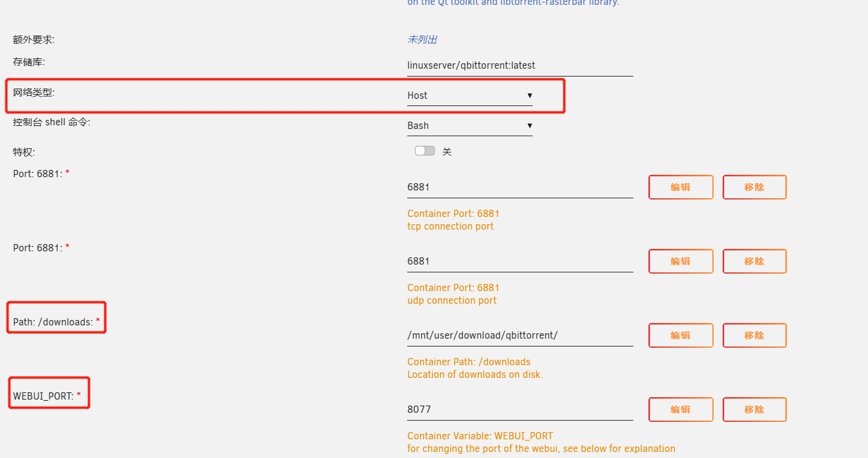Screen dimensions: 868x458
Task: Expand the 控制台 shell 命令 Bash dropdown
Action: coord(469,125)
